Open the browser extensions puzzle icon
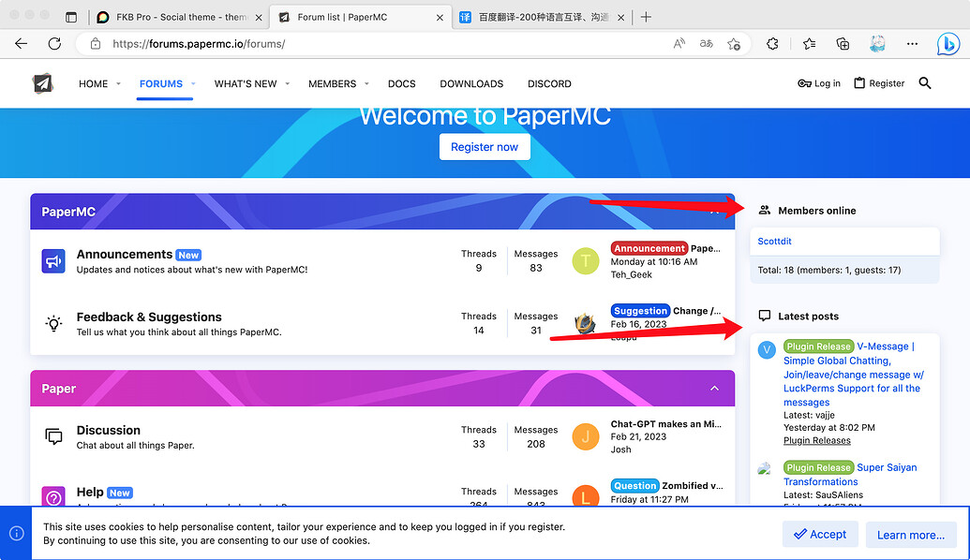This screenshot has height=560, width=970. [x=773, y=44]
